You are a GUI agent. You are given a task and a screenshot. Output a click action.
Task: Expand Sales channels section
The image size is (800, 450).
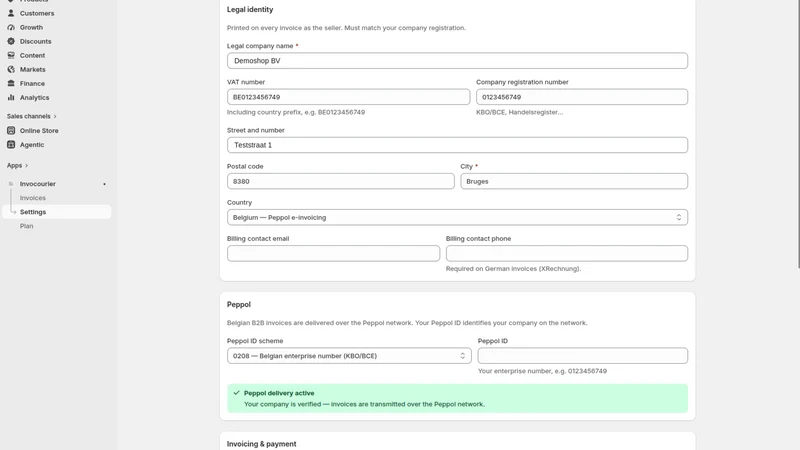point(32,116)
